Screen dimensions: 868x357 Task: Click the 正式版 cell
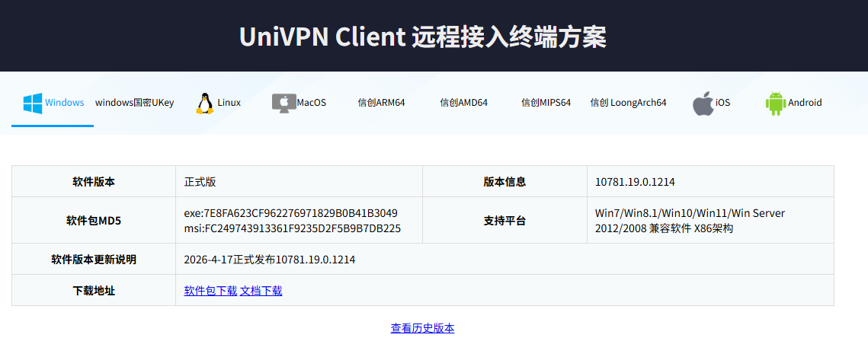coord(299,181)
